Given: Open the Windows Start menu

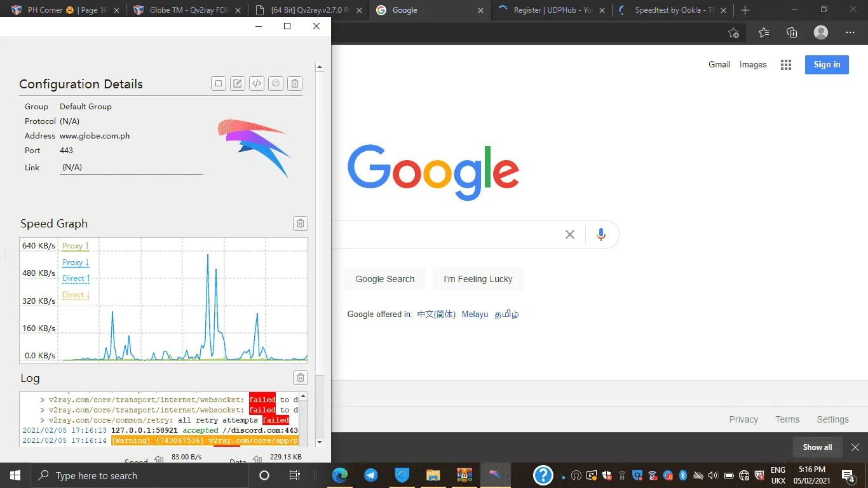Looking at the screenshot, I should [15, 475].
